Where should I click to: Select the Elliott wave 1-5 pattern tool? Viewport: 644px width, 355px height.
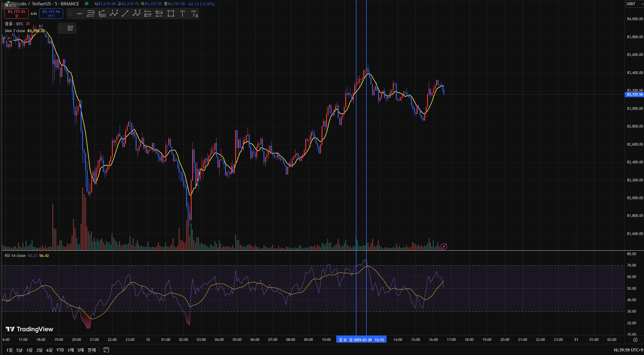(114, 14)
